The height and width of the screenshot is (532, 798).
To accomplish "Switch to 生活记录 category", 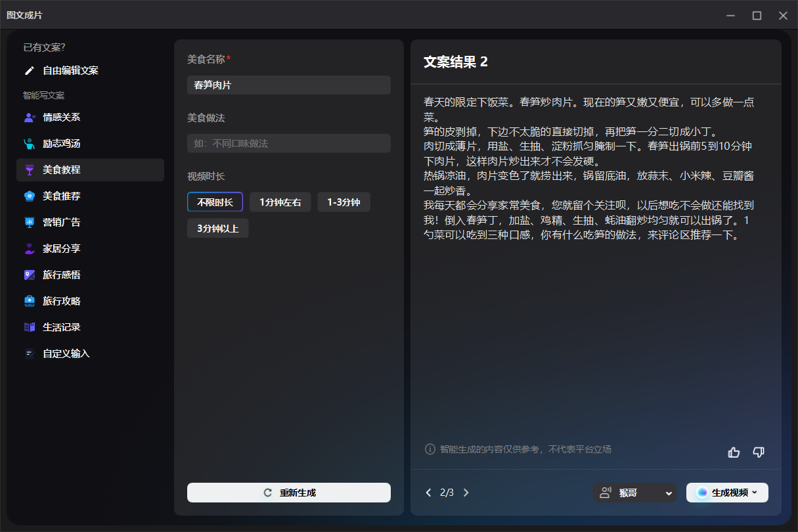I will point(61,327).
